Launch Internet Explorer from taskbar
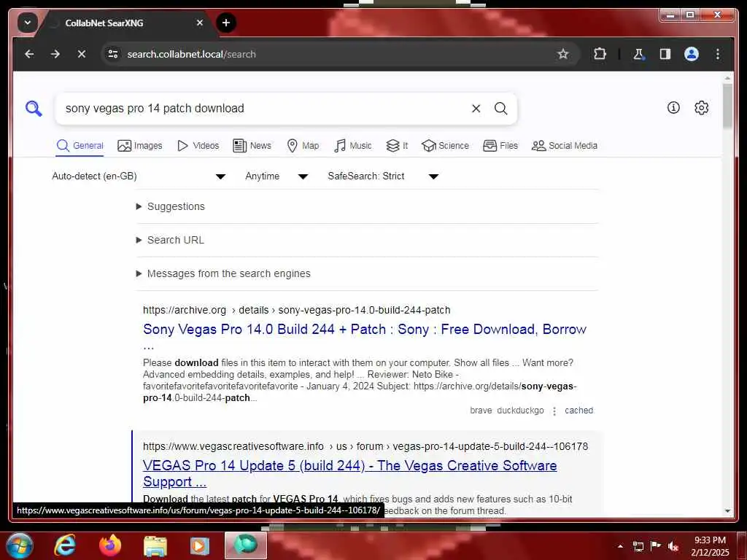747x560 pixels. 65,545
